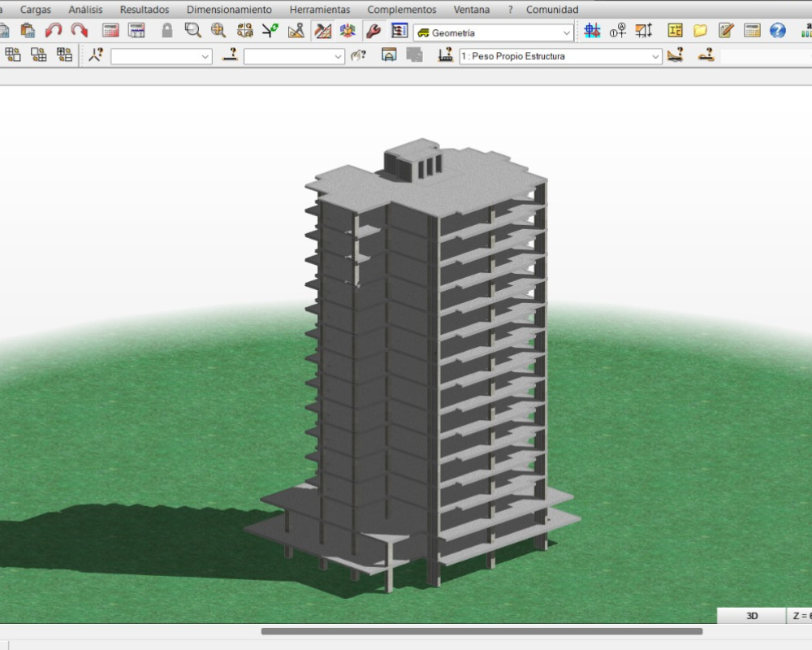This screenshot has height=650, width=812.
Task: Click the padlock icon in toolbar
Action: (x=167, y=31)
